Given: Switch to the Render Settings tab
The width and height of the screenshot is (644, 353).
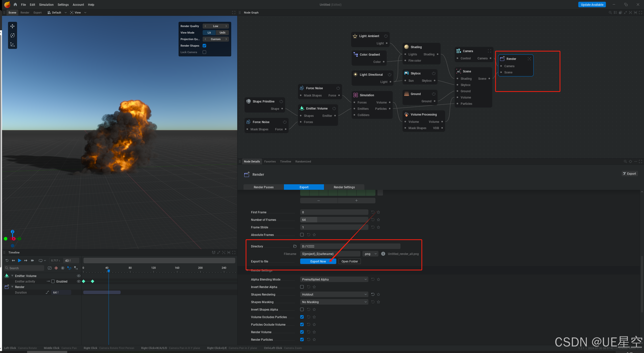Looking at the screenshot, I should pyautogui.click(x=344, y=187).
